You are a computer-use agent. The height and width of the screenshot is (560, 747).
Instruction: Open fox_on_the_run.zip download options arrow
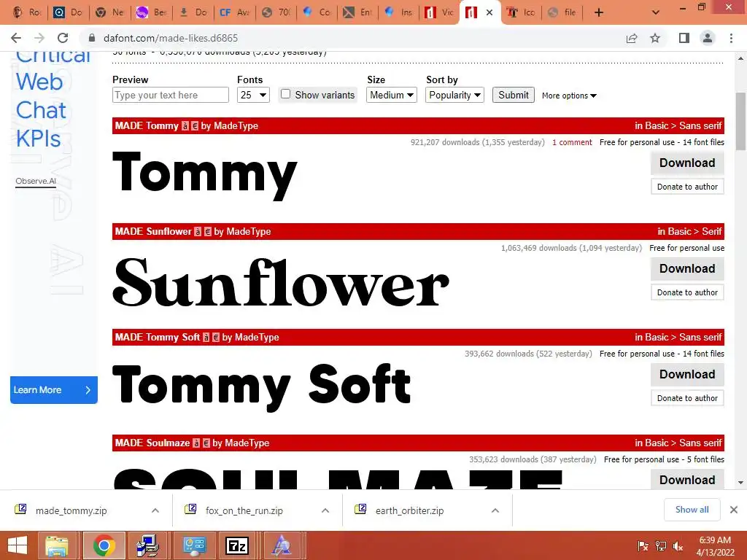[x=325, y=510]
